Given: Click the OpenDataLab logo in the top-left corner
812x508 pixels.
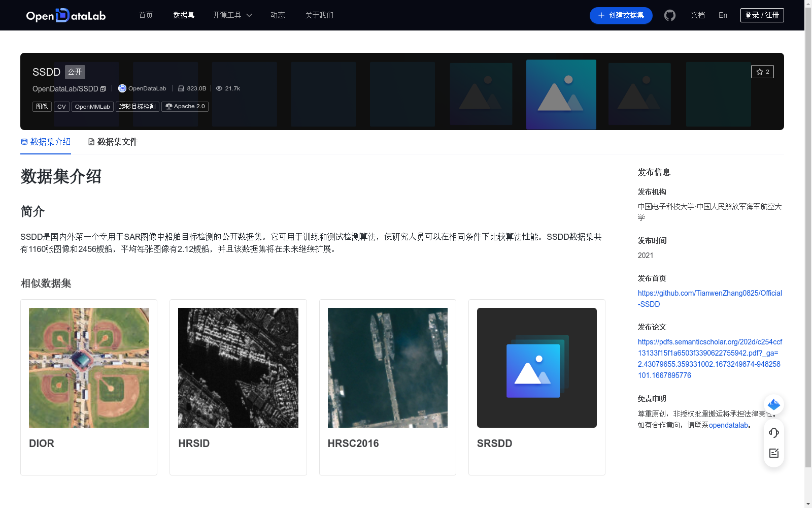Looking at the screenshot, I should pos(65,15).
